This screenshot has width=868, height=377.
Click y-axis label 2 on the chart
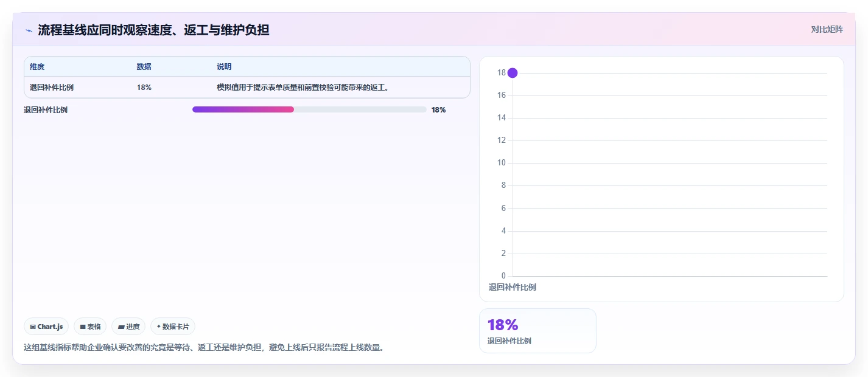click(503, 254)
